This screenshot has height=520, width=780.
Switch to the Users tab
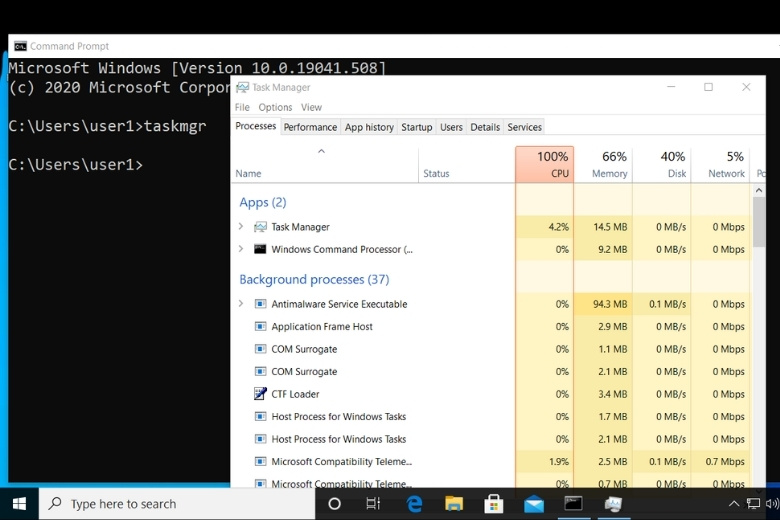tap(451, 127)
